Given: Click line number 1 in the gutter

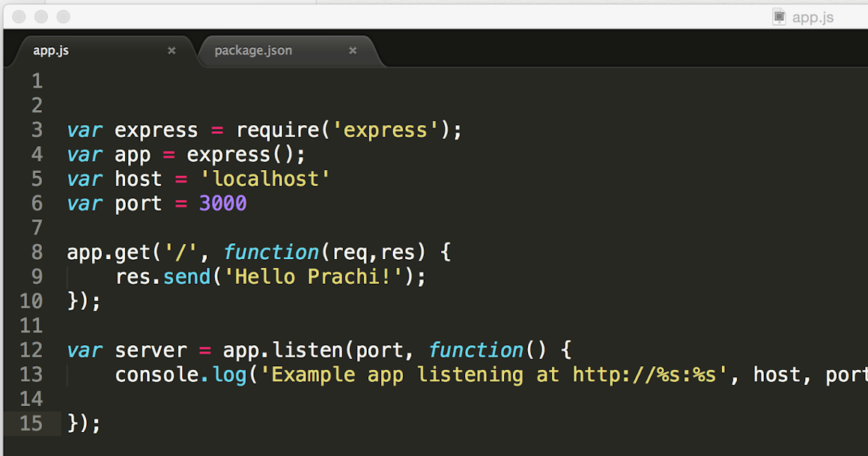Looking at the screenshot, I should [x=37, y=82].
